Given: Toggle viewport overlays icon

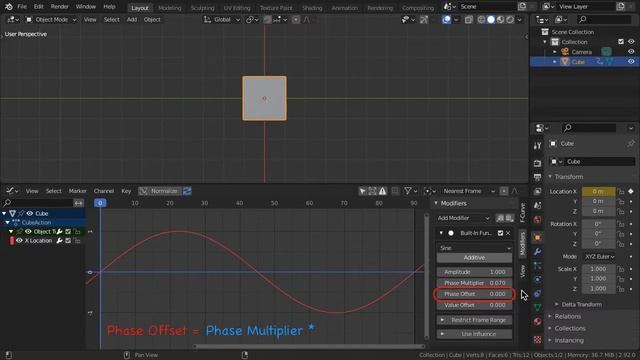Looking at the screenshot, I should click(x=447, y=20).
